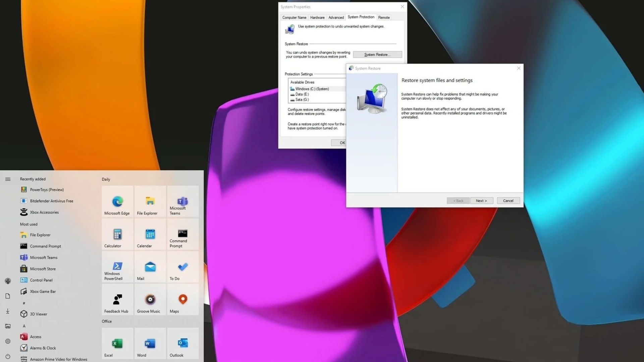Open Groove Music tile
Image resolution: width=644 pixels, height=362 pixels.
coord(150,300)
